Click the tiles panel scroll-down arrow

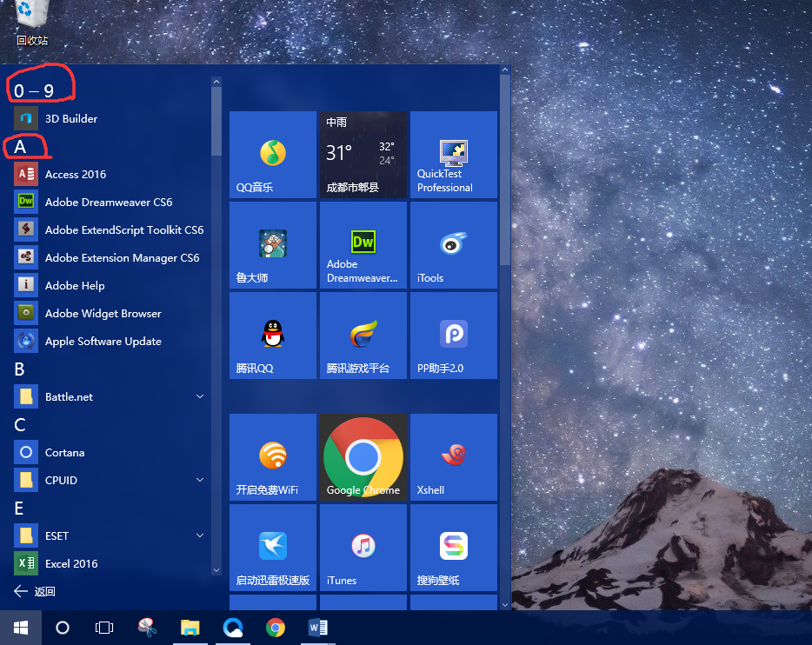pyautogui.click(x=505, y=605)
